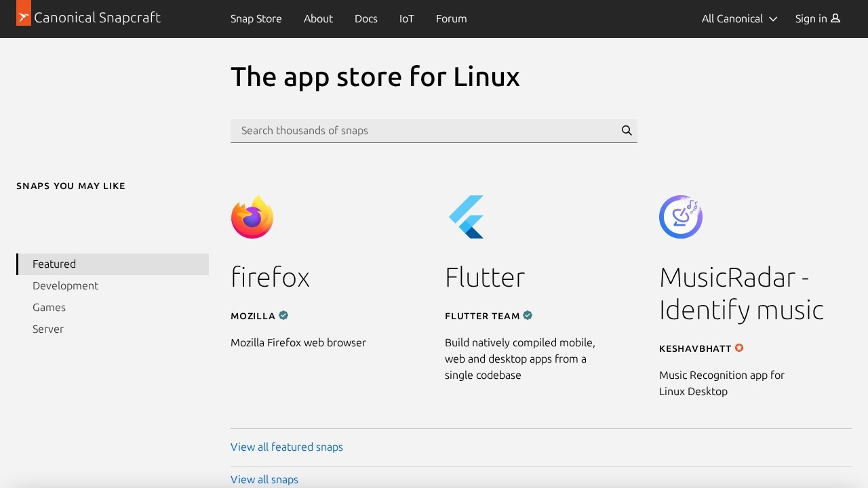Click the View all snaps link
Screen dimensions: 868x488
[x=264, y=480]
